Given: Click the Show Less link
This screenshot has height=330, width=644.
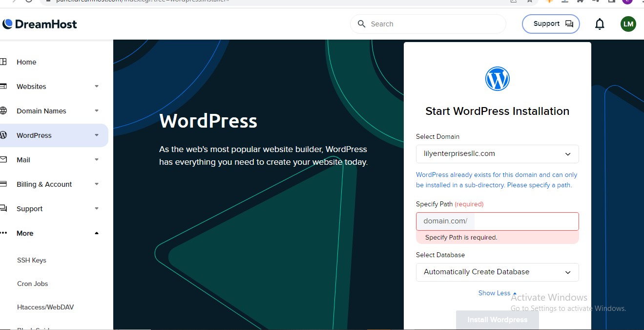Looking at the screenshot, I should coord(494,293).
